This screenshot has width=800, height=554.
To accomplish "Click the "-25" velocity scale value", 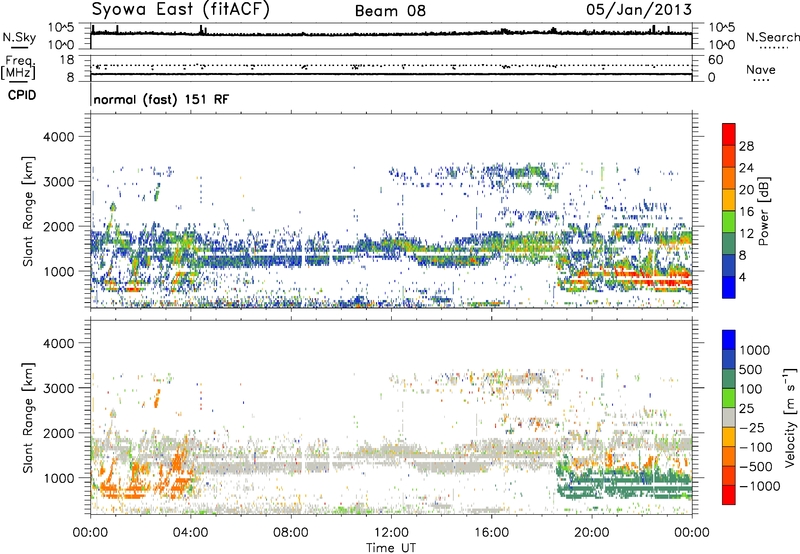I will (x=752, y=428).
